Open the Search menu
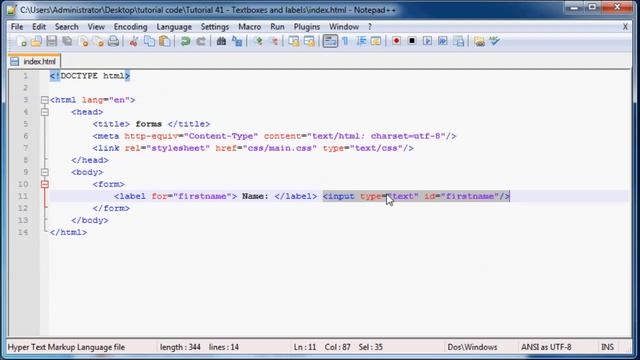This screenshot has width=640, height=360. coord(67,27)
